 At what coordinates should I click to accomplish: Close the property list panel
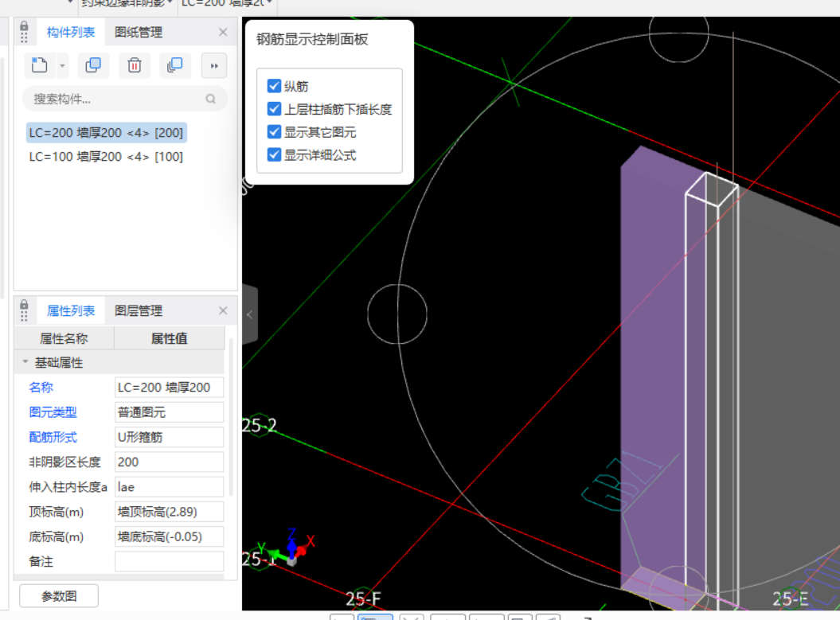223,310
